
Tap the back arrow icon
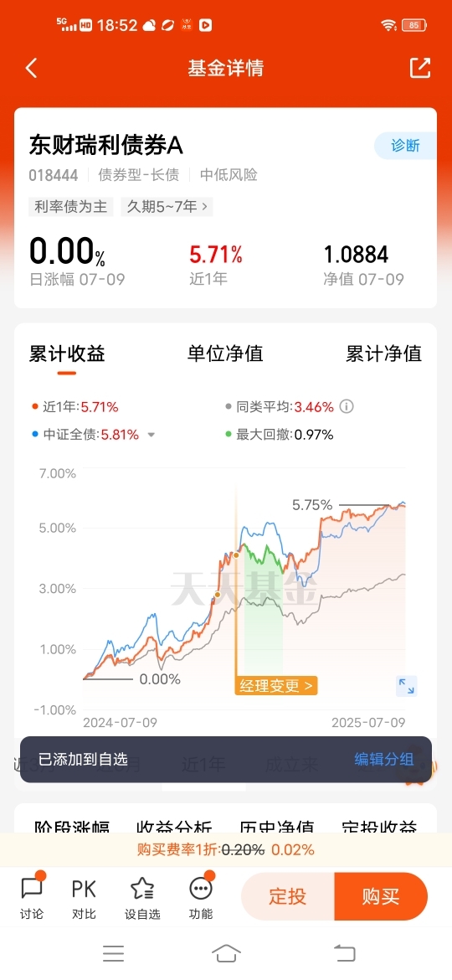tap(31, 68)
